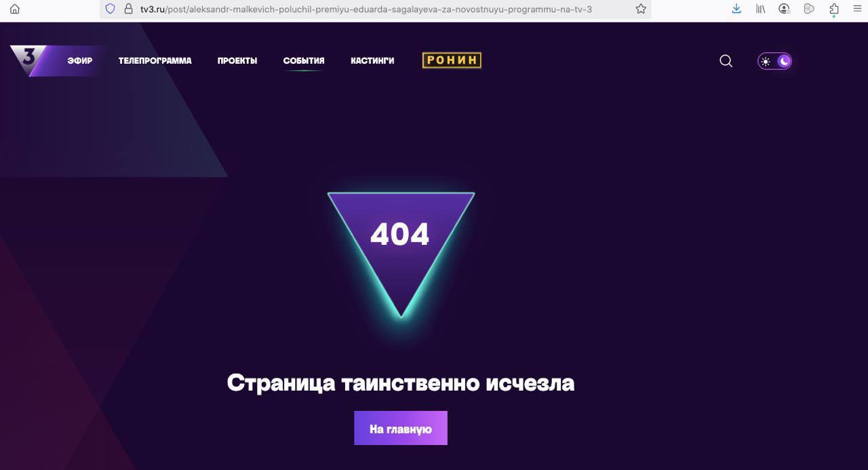
Task: Click the tracking protection shield icon
Action: point(110,9)
